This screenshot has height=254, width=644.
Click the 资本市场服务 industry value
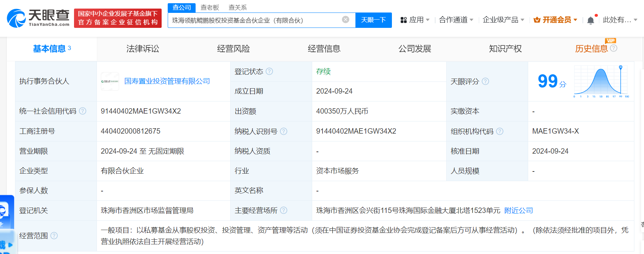click(338, 171)
